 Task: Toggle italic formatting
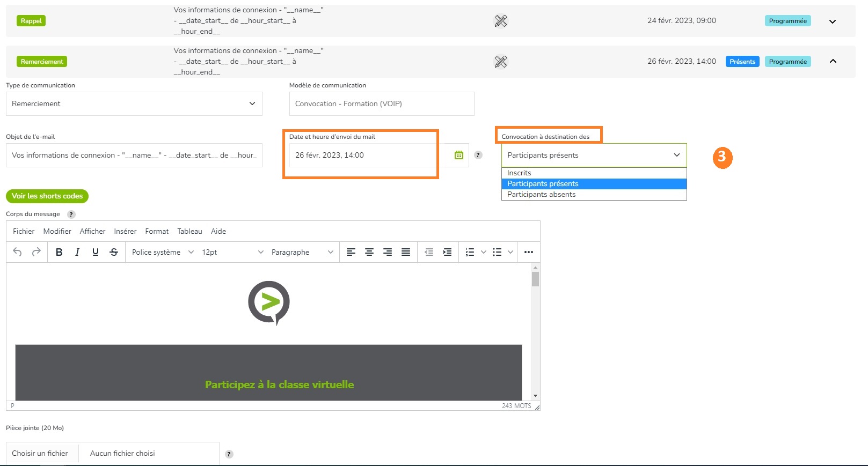(77, 252)
